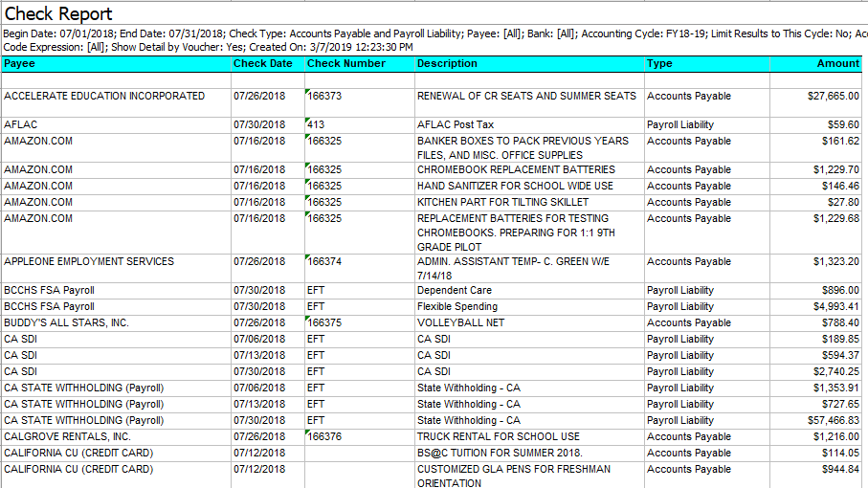This screenshot has width=868, height=488.
Task: Click EFT in the Dependent Care row
Action: (x=316, y=291)
